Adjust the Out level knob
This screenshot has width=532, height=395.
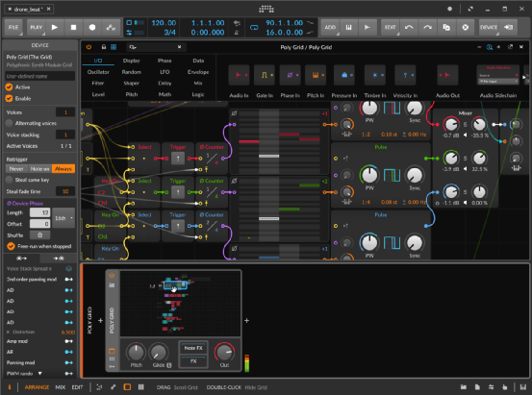tap(224, 353)
